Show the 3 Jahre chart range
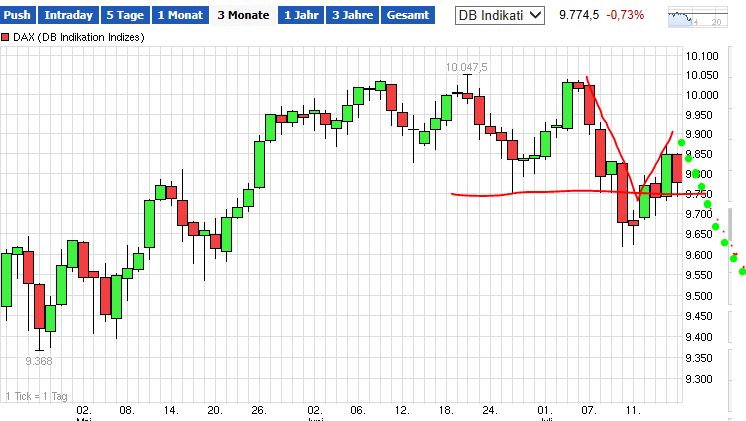The height and width of the screenshot is (421, 746). click(x=353, y=15)
